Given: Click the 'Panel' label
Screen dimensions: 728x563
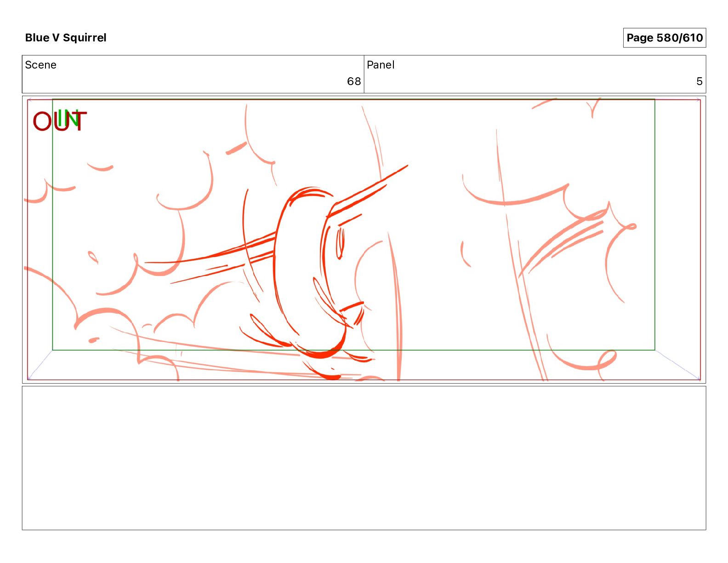Looking at the screenshot, I should pos(381,65).
